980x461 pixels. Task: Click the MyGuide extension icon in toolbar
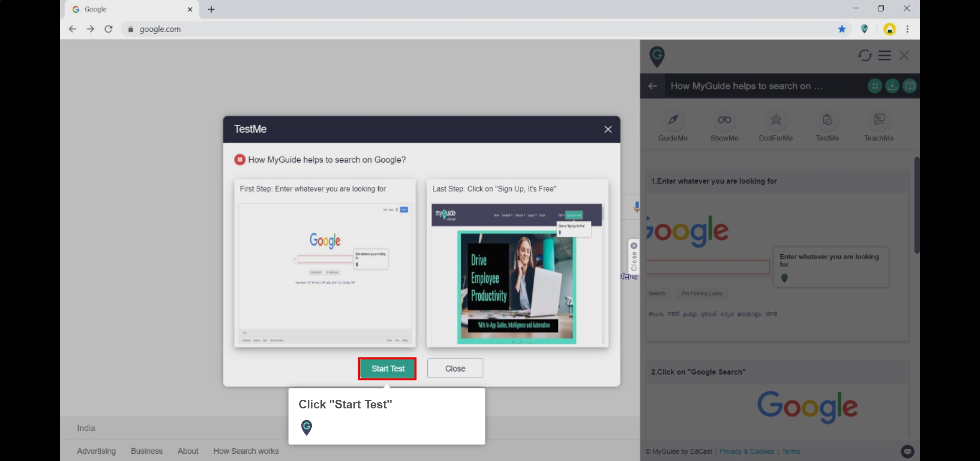(x=865, y=29)
